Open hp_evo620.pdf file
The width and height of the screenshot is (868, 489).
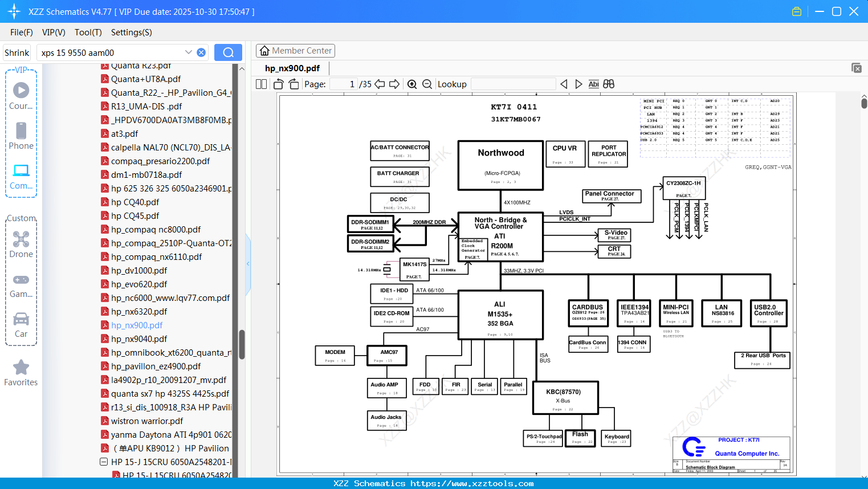[x=139, y=284]
